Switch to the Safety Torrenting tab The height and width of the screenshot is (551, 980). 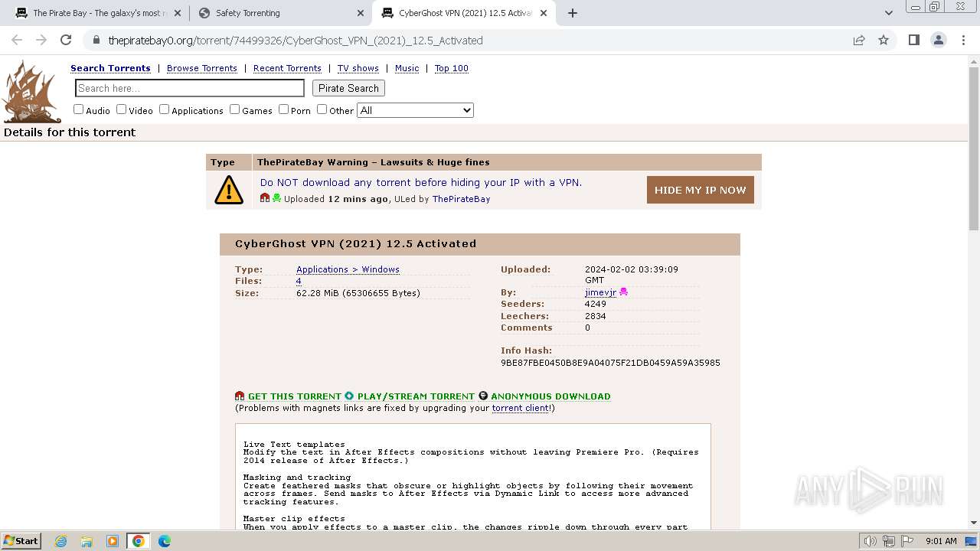pos(281,13)
